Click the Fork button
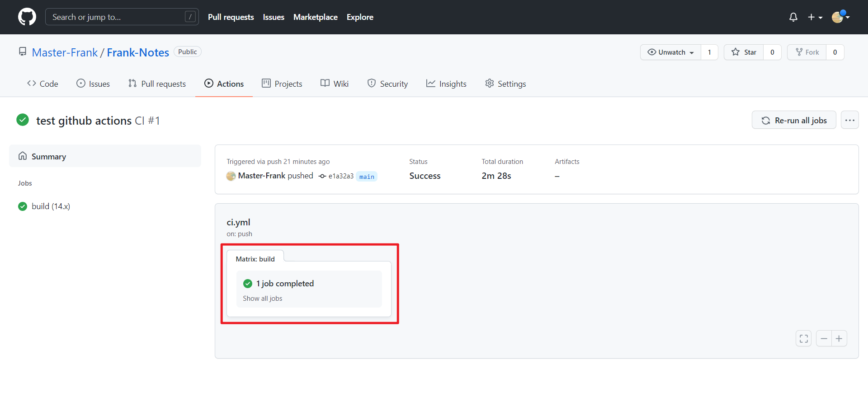 point(807,52)
